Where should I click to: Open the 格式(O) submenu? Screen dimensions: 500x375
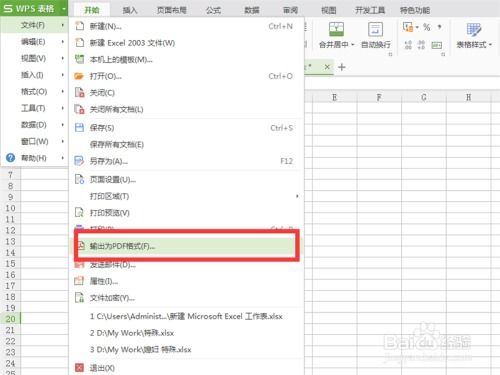(34, 91)
